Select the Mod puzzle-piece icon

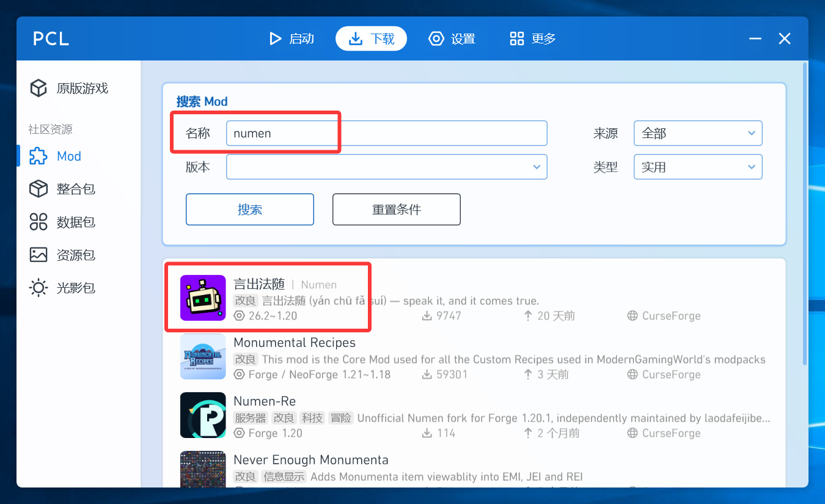pyautogui.click(x=38, y=156)
